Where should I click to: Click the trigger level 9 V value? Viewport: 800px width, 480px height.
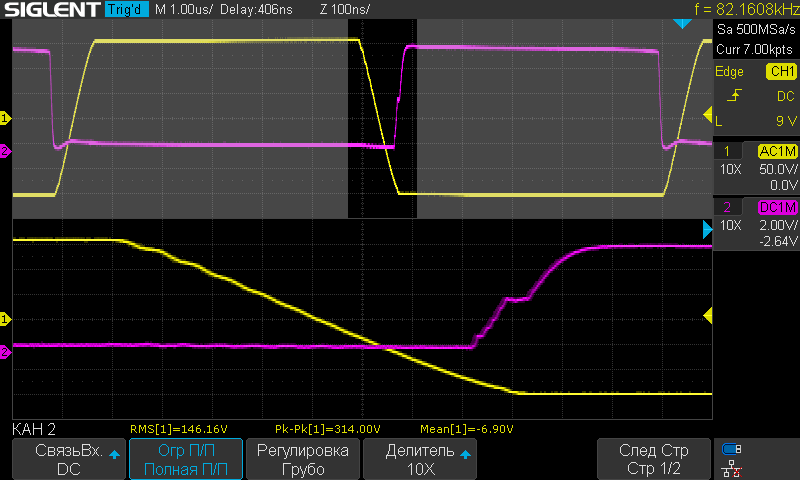point(786,121)
